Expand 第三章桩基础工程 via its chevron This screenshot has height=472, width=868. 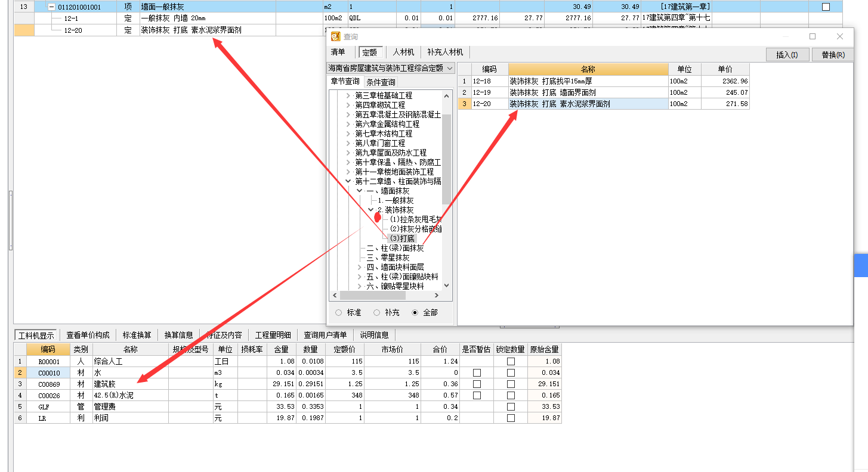(x=348, y=95)
